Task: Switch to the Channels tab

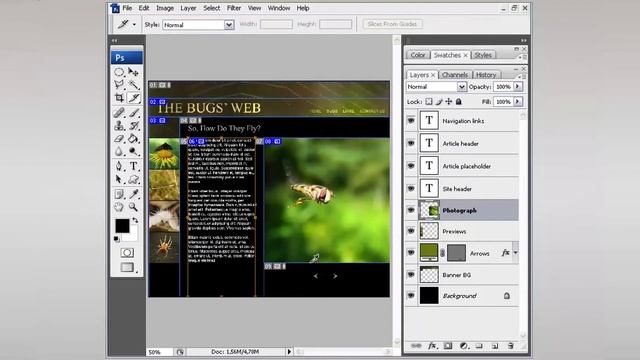Action: click(455, 75)
